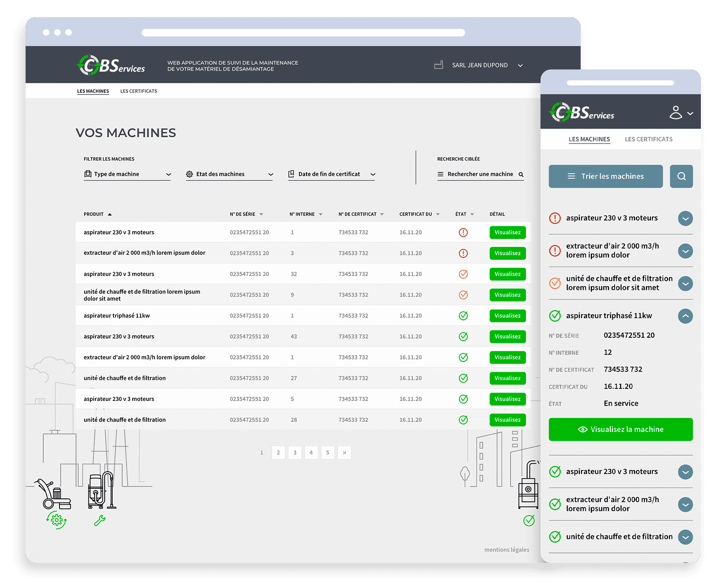Select Les Machines tab in mobile view

tap(589, 139)
